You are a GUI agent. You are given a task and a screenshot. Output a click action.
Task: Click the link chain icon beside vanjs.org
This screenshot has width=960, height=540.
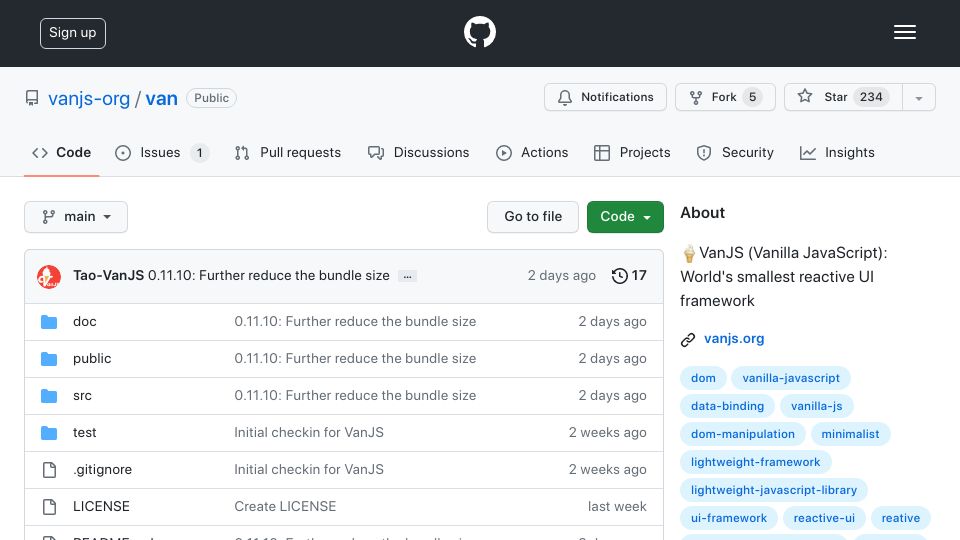click(688, 339)
